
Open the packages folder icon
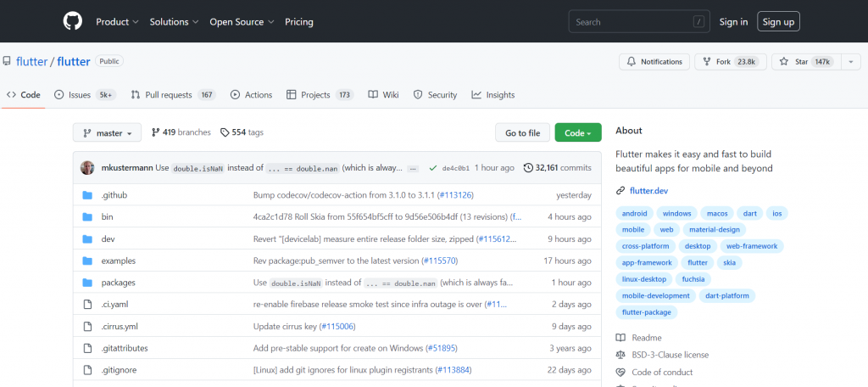tap(87, 283)
